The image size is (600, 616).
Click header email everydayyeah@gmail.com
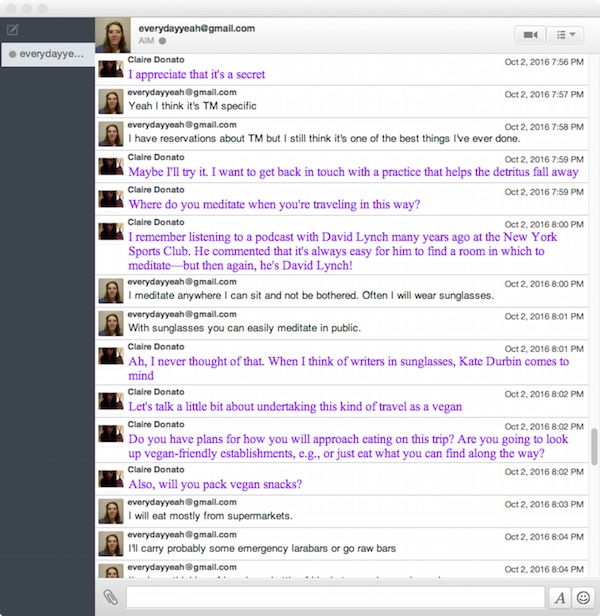click(x=196, y=28)
